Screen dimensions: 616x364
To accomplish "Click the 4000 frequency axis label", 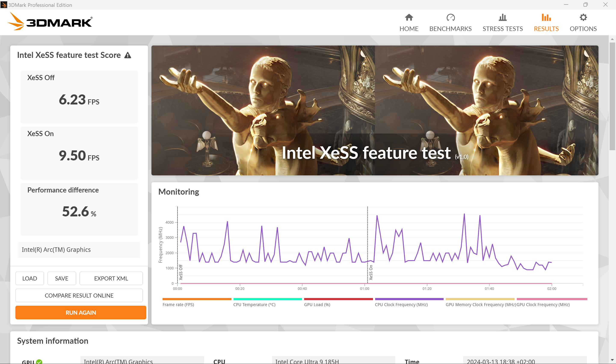I will (169, 222).
